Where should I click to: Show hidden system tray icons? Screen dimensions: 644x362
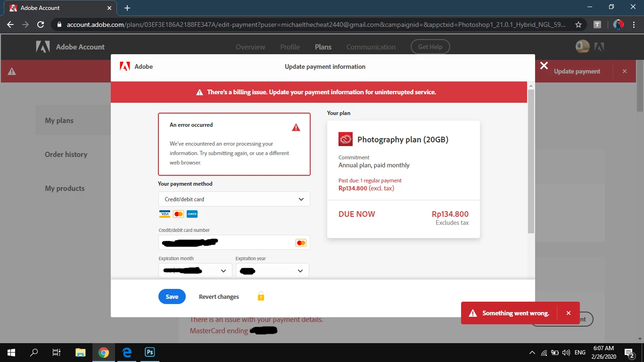532,353
